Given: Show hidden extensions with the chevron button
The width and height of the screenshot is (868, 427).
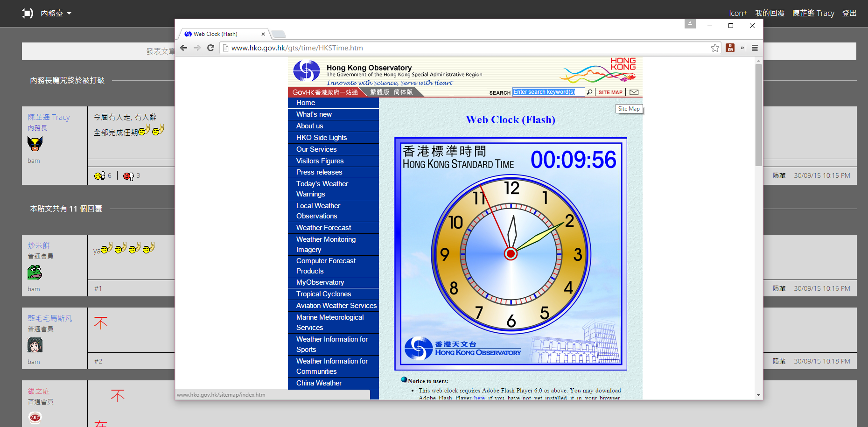Looking at the screenshot, I should [x=742, y=48].
